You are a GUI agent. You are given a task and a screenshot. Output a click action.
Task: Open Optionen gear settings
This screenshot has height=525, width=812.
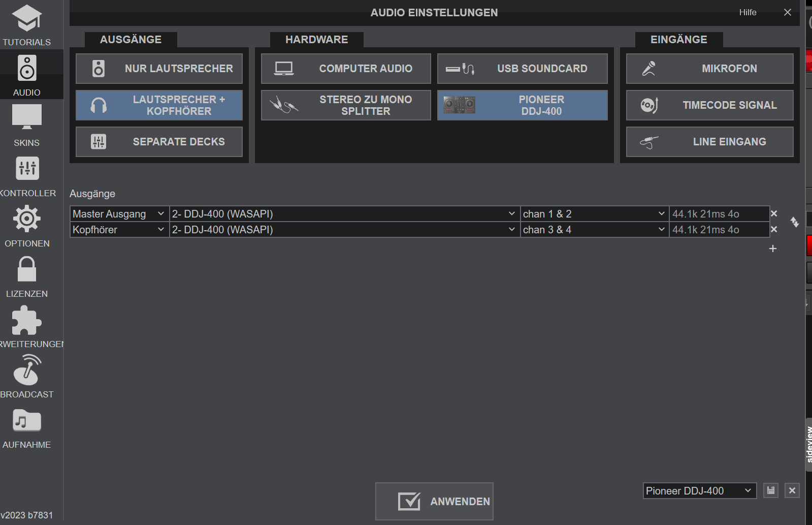click(x=26, y=226)
